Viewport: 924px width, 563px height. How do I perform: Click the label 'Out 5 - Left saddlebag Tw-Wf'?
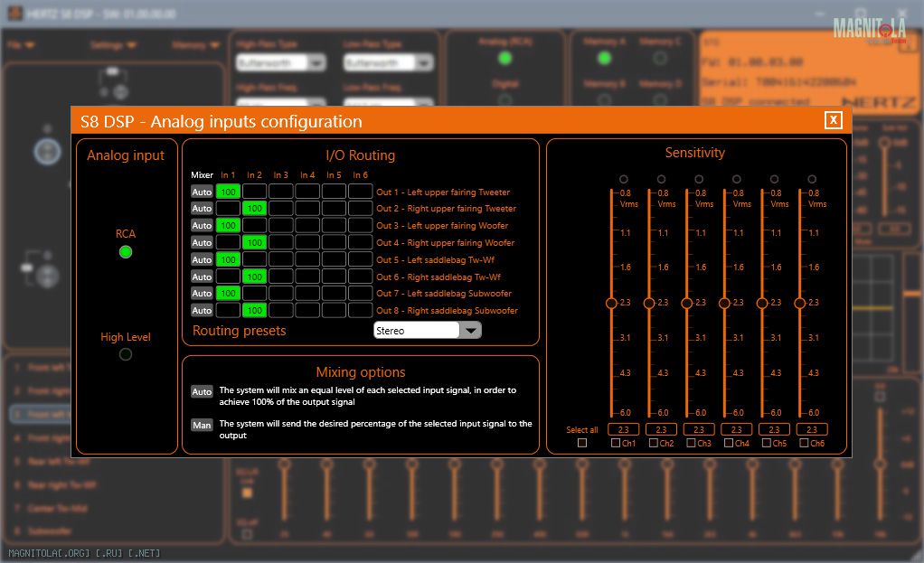(436, 259)
